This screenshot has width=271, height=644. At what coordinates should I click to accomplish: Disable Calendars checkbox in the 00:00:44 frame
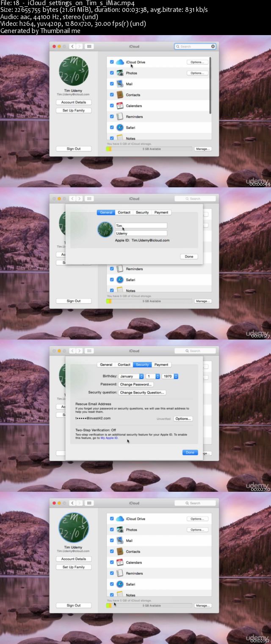pyautogui.click(x=112, y=106)
